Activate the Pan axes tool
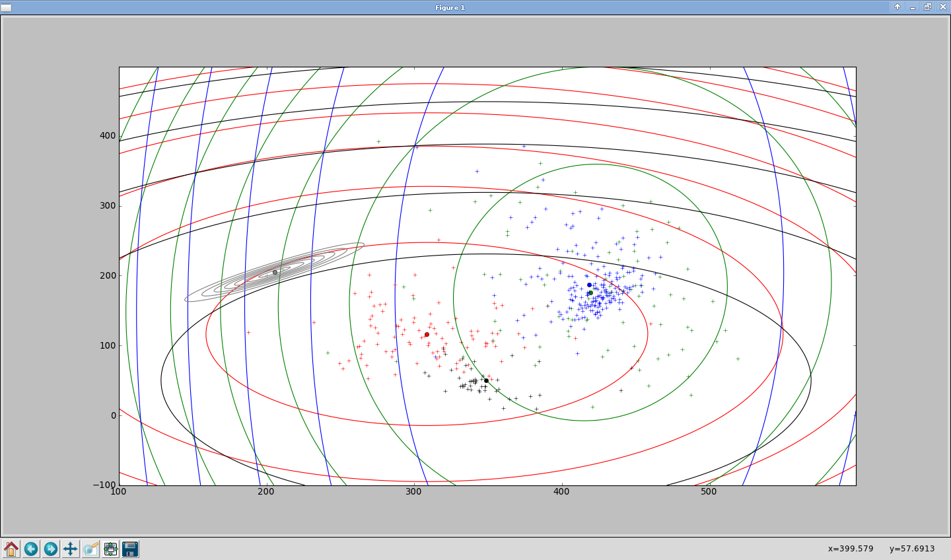The height and width of the screenshot is (560, 951). (71, 549)
